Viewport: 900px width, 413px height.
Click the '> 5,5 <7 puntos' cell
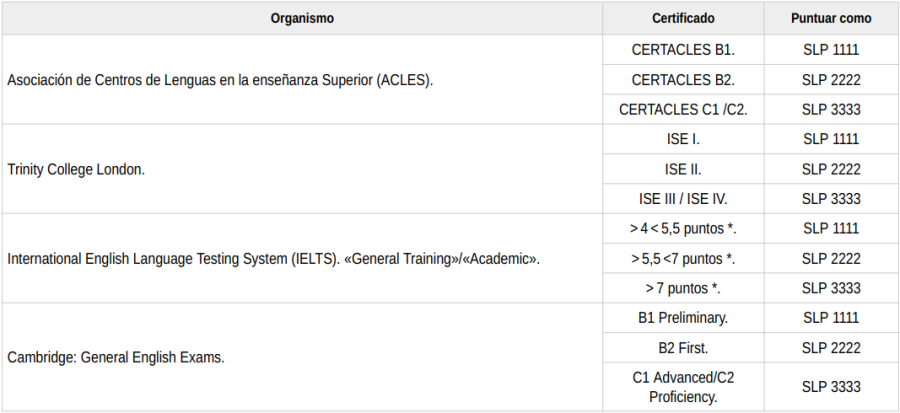pos(683,259)
